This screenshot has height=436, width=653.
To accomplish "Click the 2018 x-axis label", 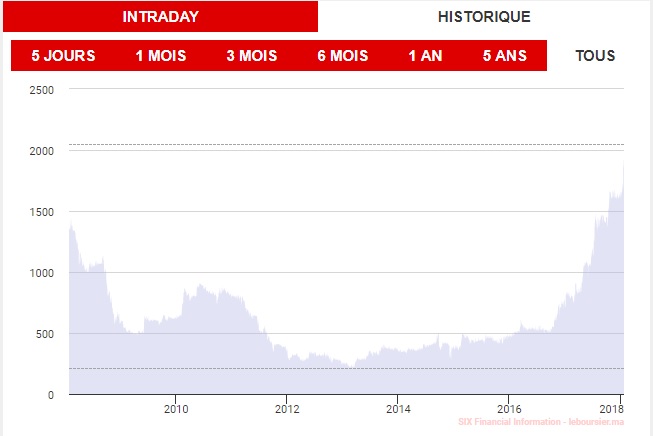I will tap(613, 408).
